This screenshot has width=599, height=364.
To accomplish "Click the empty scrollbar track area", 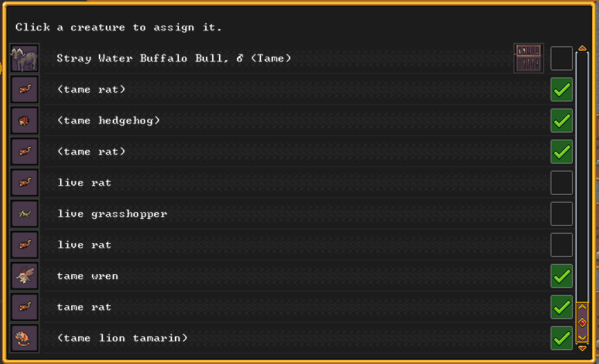I will point(582,173).
